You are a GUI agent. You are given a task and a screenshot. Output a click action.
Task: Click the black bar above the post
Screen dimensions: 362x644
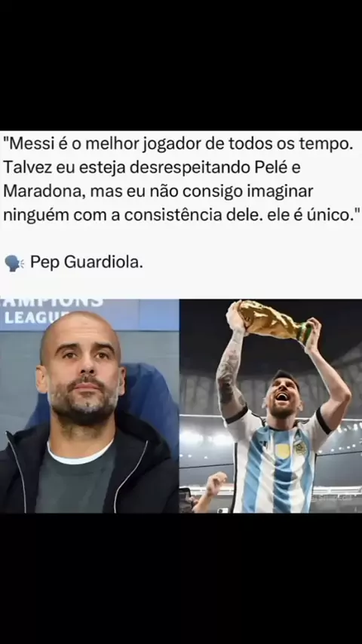tap(181, 65)
